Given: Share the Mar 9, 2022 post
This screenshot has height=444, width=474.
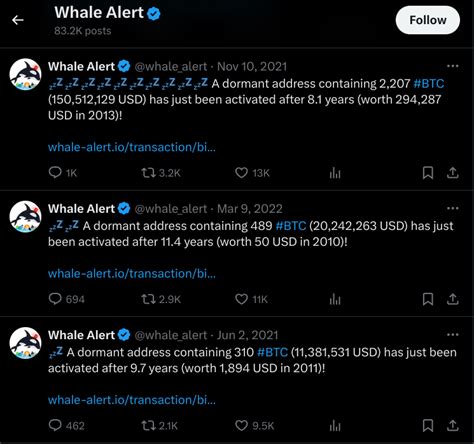Looking at the screenshot, I should coord(452,299).
